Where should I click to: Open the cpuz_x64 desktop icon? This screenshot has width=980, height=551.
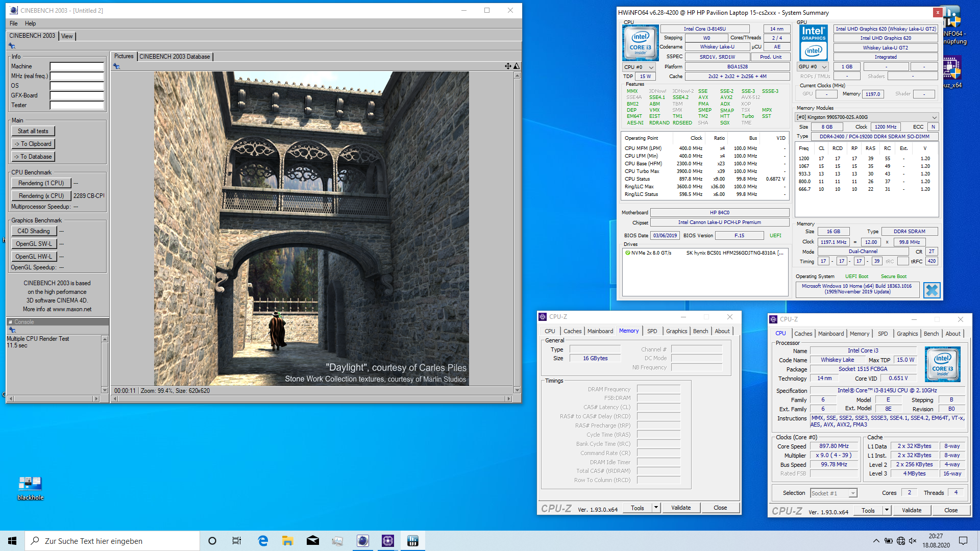pyautogui.click(x=952, y=72)
